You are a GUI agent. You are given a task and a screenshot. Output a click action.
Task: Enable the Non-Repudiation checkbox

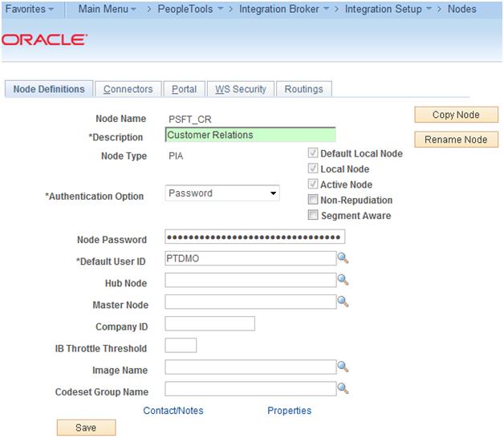pos(313,200)
